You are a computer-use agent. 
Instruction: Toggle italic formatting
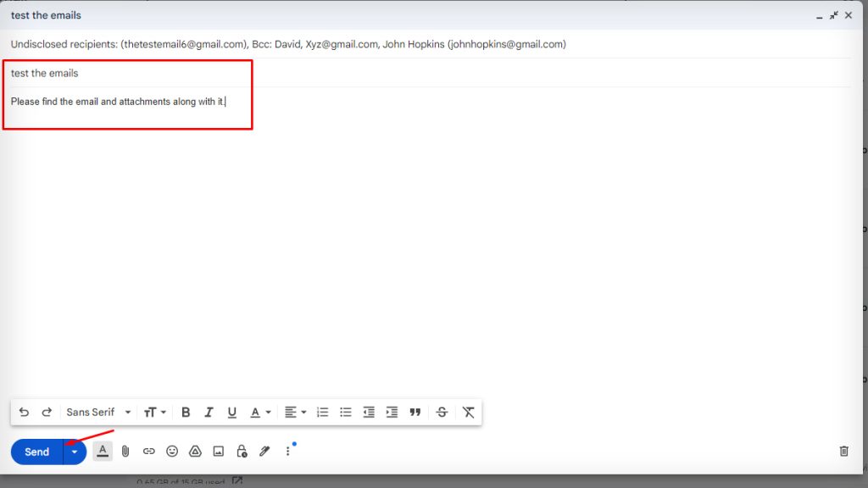[209, 412]
